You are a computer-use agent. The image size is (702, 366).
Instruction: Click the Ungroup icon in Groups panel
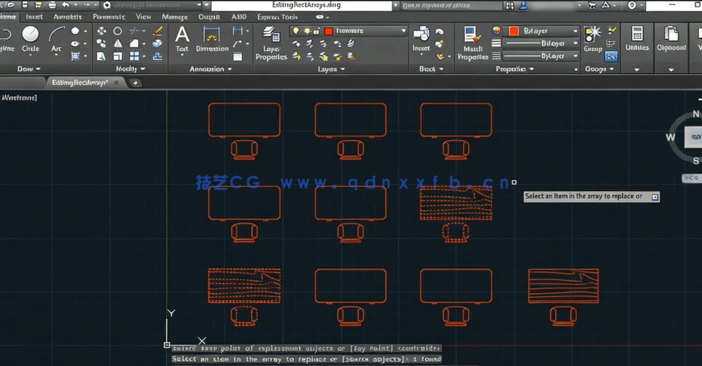[612, 30]
